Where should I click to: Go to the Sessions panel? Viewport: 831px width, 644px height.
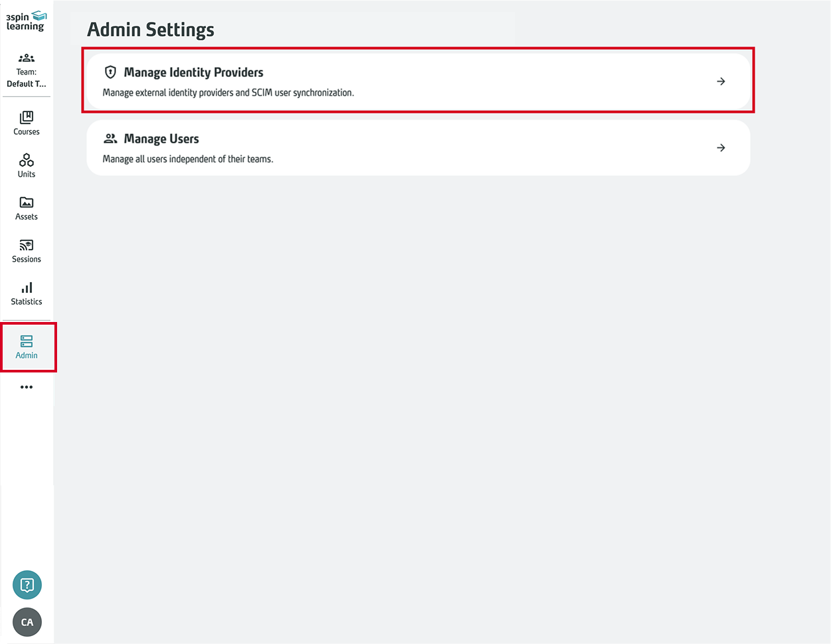tap(26, 250)
